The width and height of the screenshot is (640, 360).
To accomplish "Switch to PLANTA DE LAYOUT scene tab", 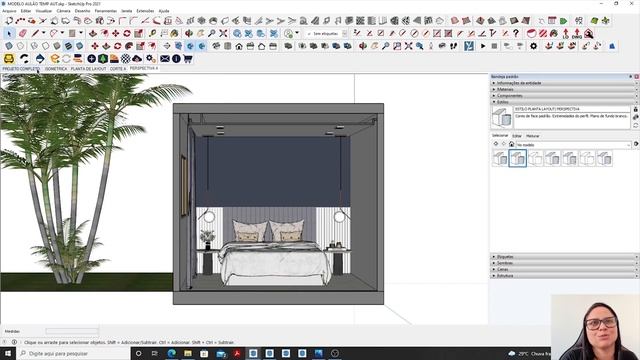I will click(x=89, y=69).
